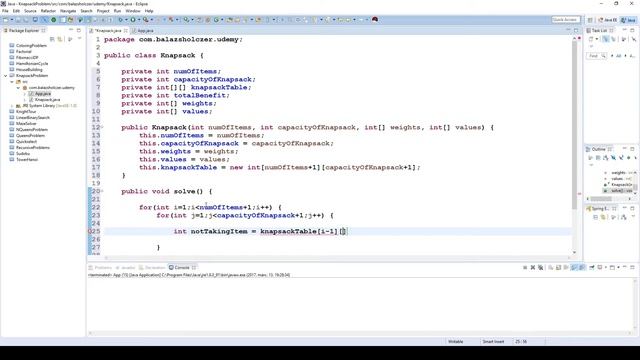Click the green Run toolbar button
Viewport: 640px width, 360px height.
[133, 20]
